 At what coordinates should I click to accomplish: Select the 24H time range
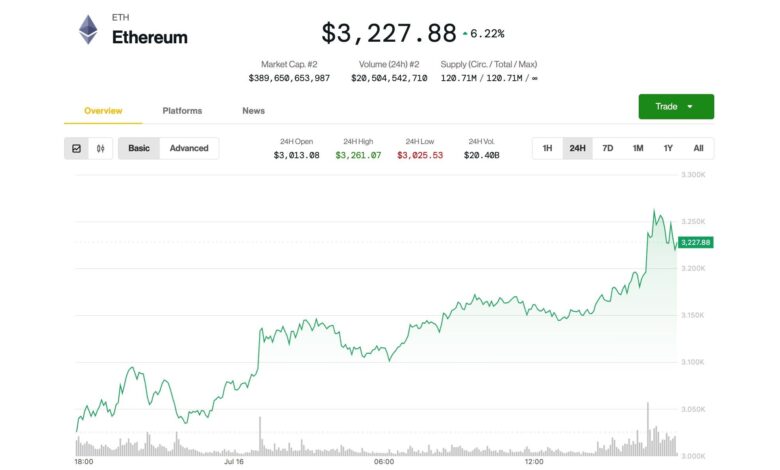pos(577,148)
